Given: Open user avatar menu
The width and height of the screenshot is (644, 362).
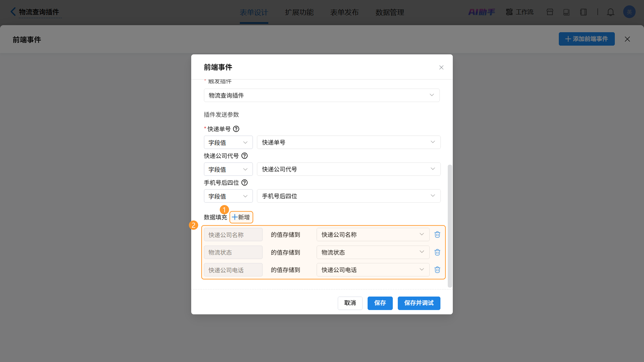Looking at the screenshot, I should click(629, 12).
